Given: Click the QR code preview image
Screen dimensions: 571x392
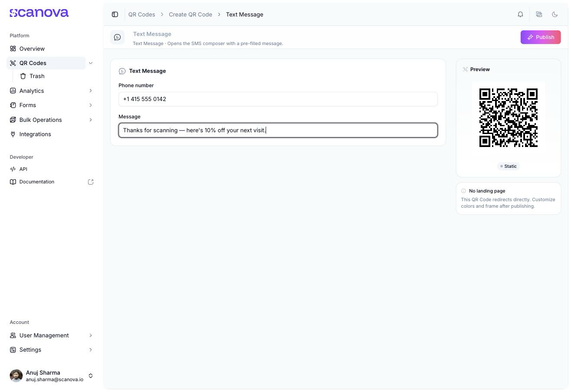Looking at the screenshot, I should click(509, 118).
